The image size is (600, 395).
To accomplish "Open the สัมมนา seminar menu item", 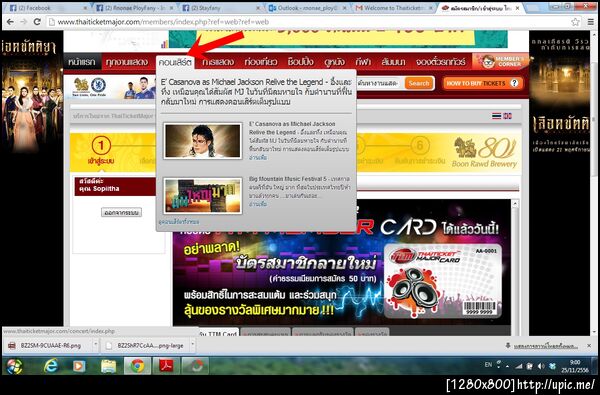I will point(393,62).
